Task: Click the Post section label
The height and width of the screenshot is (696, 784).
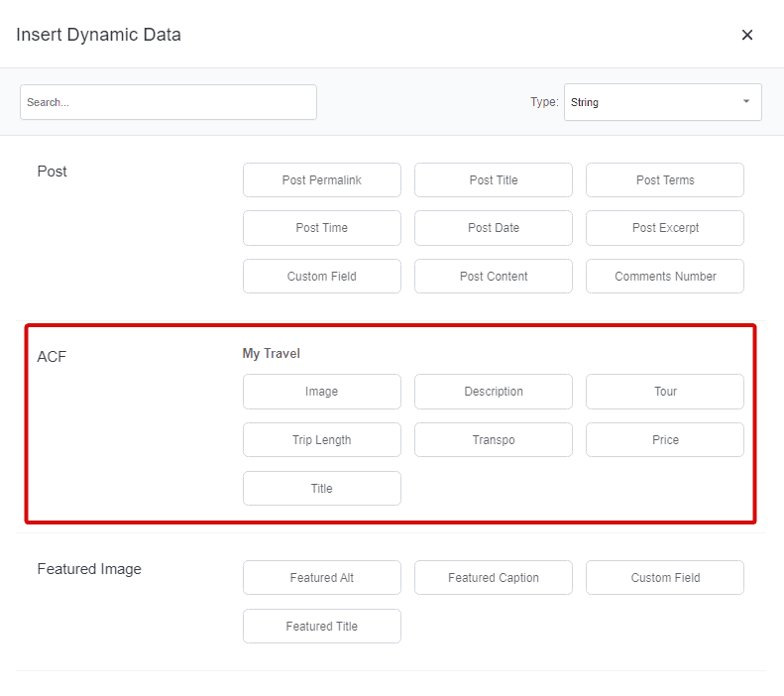Action: (52, 172)
